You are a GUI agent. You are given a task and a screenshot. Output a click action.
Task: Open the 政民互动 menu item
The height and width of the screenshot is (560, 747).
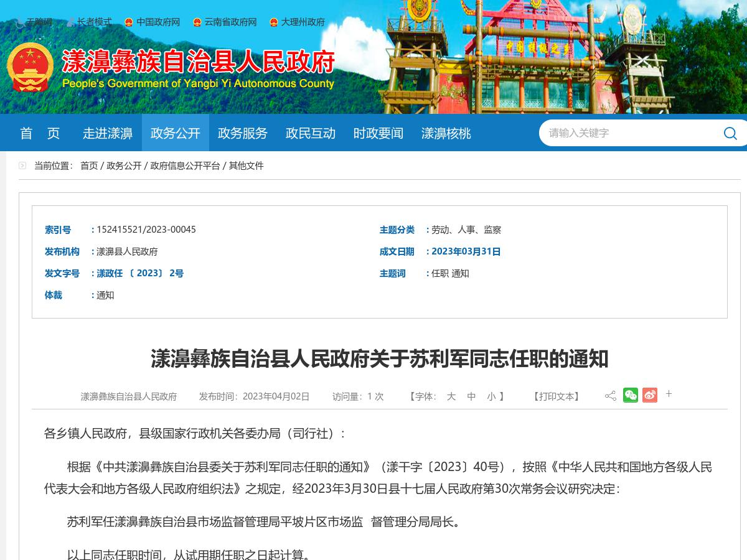point(310,133)
